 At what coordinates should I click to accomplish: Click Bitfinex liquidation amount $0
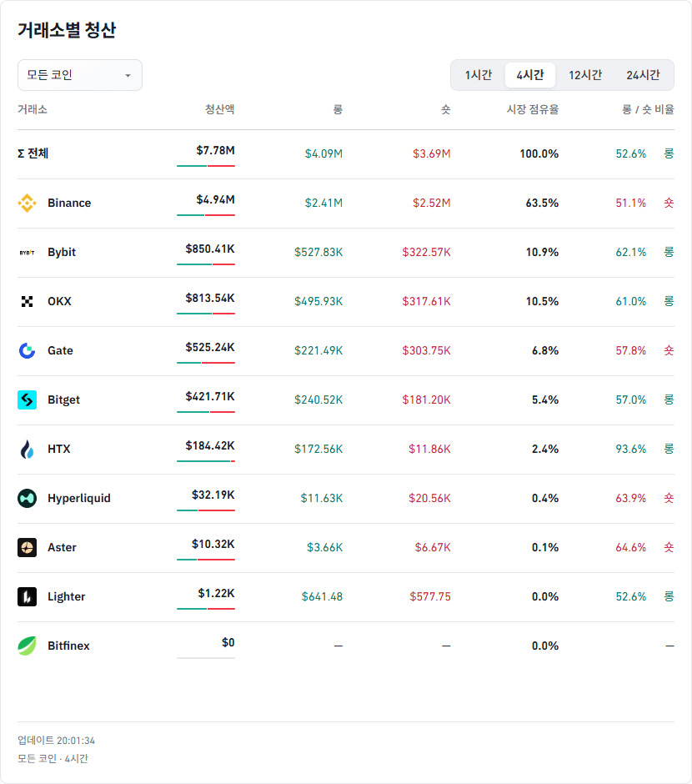228,642
